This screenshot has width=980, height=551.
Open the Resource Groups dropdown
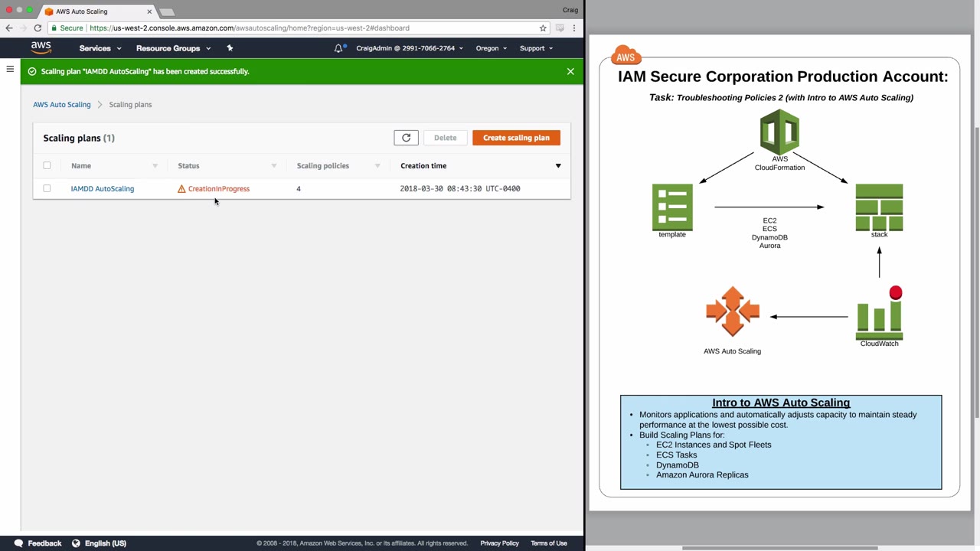(x=173, y=48)
